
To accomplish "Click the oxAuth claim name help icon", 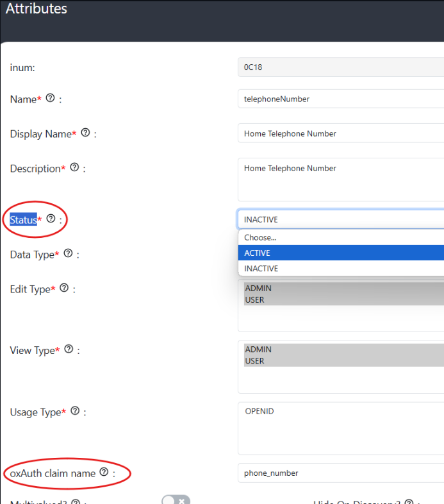I will (x=104, y=473).
